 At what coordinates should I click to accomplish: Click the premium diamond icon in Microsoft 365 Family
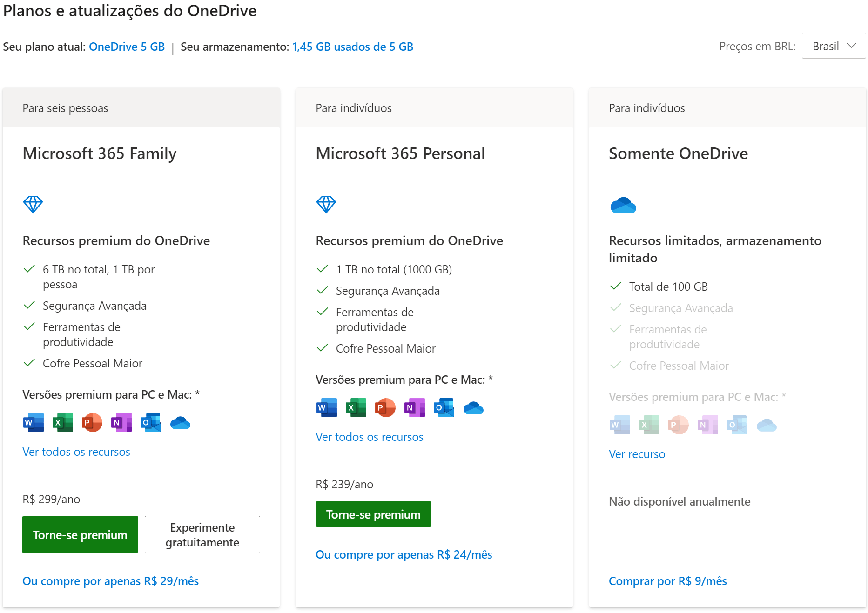[x=33, y=204]
